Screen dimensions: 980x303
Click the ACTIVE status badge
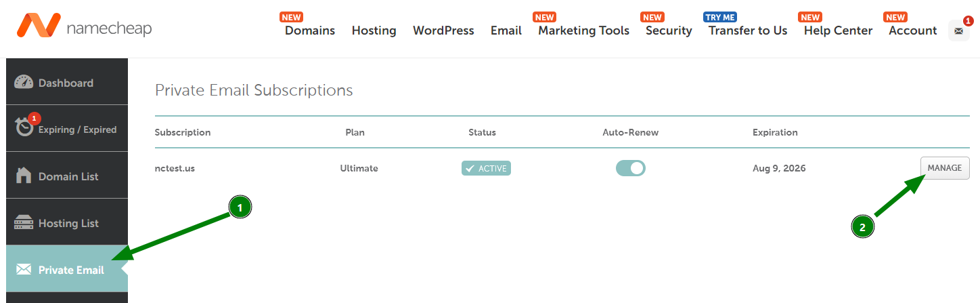pyautogui.click(x=486, y=168)
